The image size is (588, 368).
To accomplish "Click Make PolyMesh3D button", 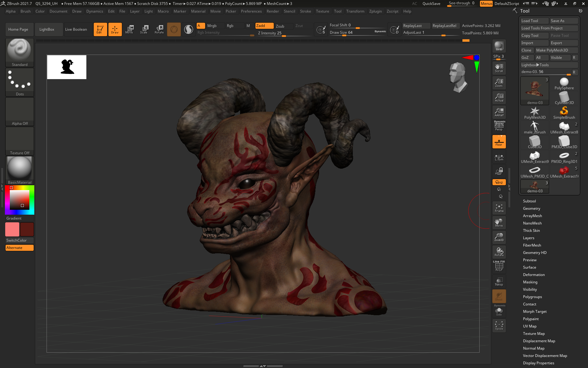I will coord(557,50).
